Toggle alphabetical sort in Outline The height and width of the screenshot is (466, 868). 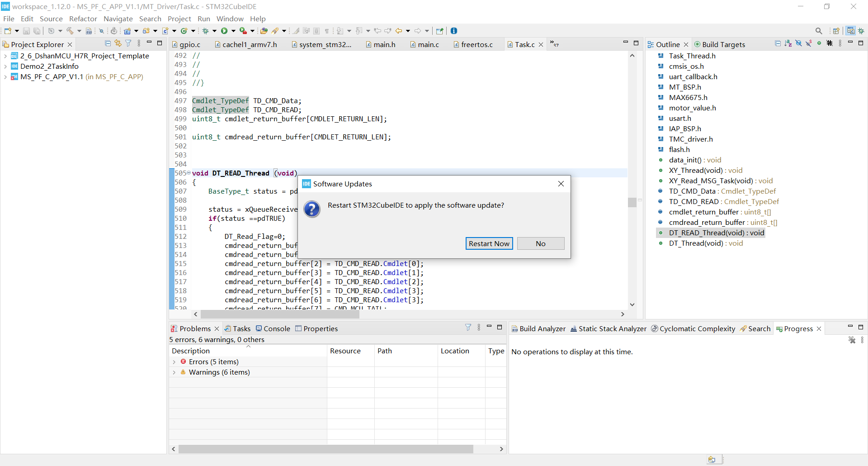(x=788, y=43)
